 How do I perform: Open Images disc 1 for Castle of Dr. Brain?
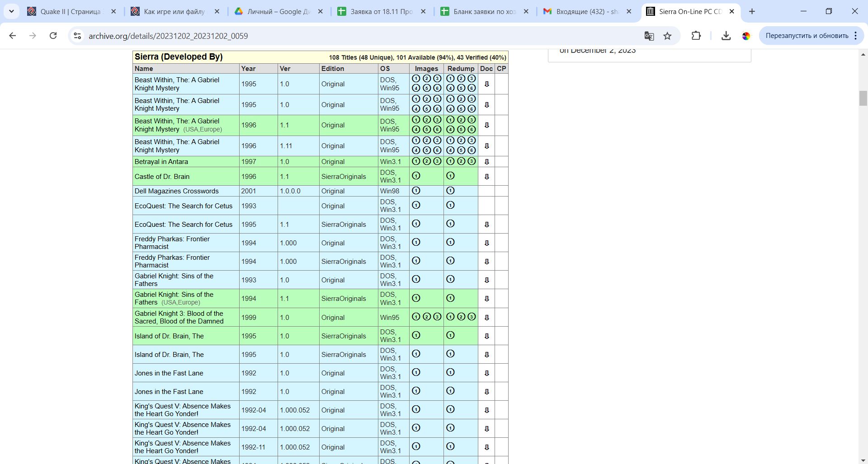point(416,176)
